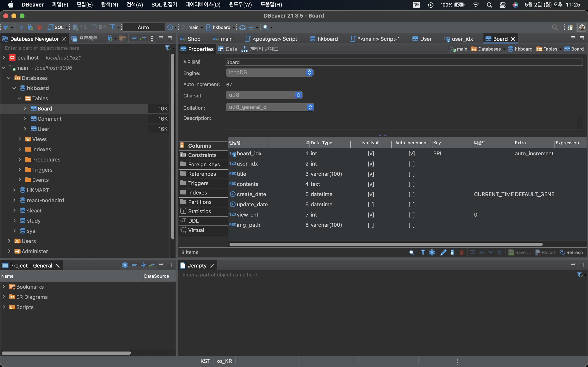Toggle Not Null checkbox for update_date
Screen dimensions: 588x367
coord(371,205)
